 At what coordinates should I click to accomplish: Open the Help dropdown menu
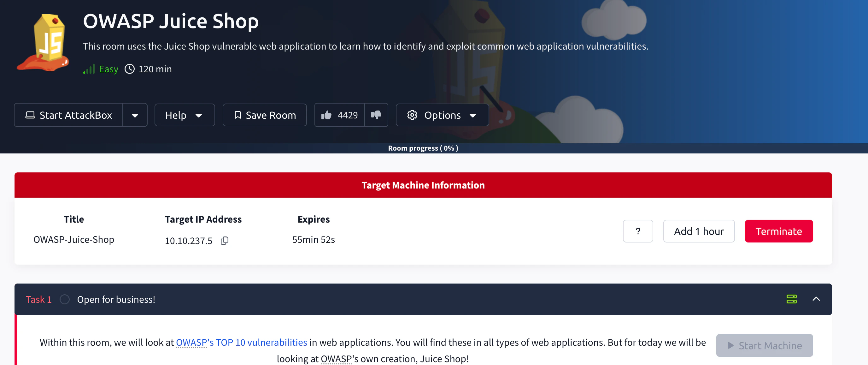click(x=184, y=115)
